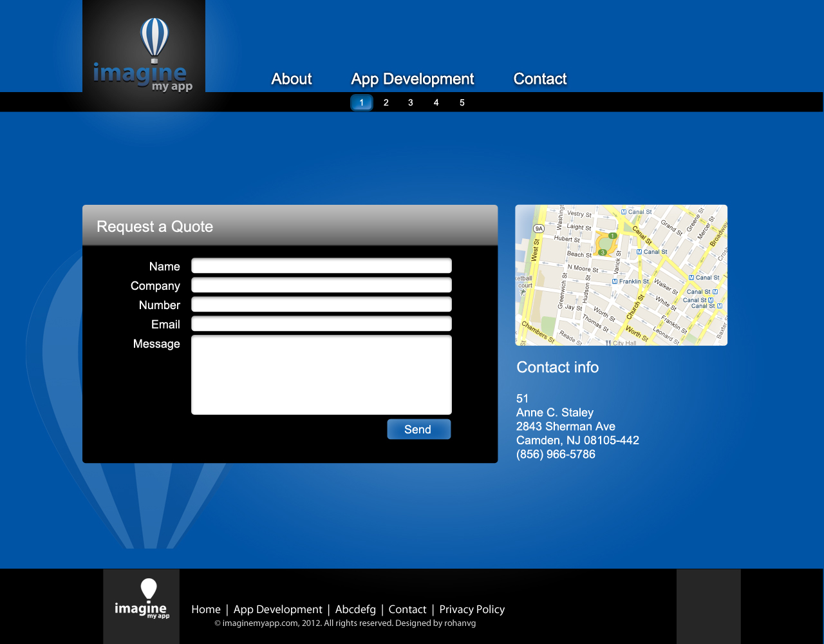The image size is (824, 644).
Task: Click the Name input field
Action: coord(321,266)
